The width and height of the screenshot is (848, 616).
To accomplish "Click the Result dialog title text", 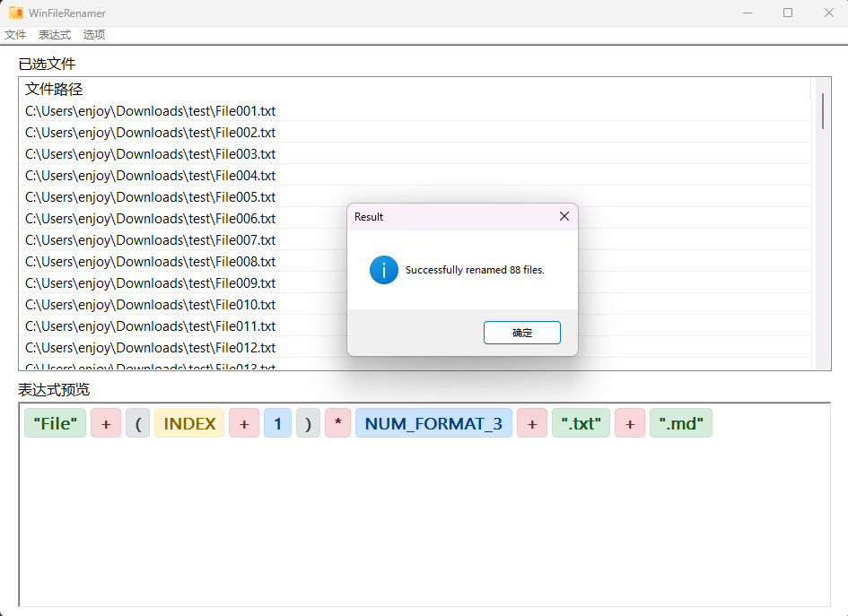I will (x=369, y=217).
